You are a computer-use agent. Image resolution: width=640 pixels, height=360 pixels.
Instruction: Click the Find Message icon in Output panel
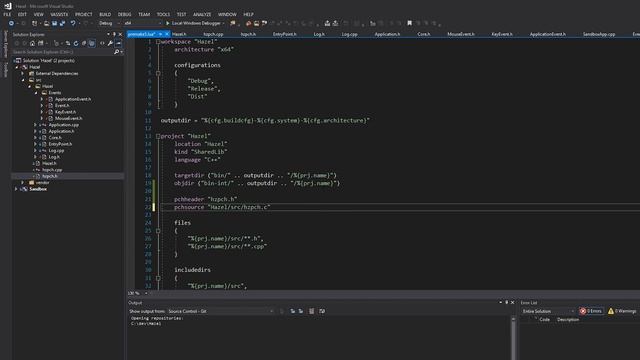[282, 311]
